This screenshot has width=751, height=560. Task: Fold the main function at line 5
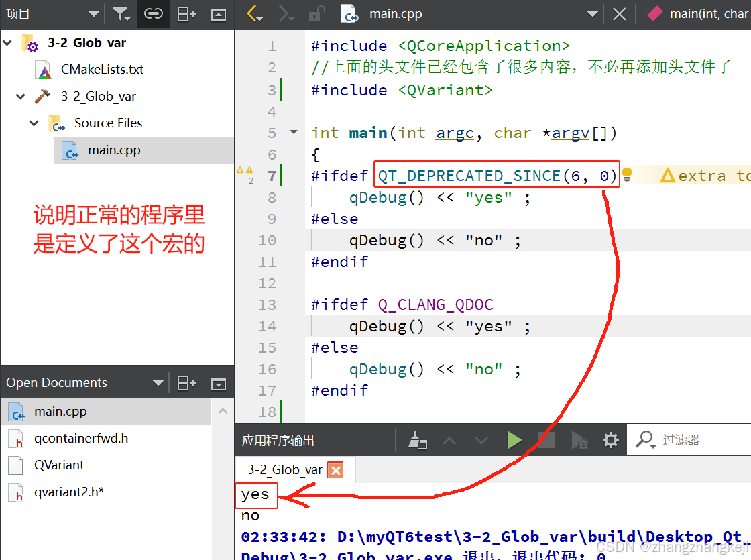coord(294,132)
